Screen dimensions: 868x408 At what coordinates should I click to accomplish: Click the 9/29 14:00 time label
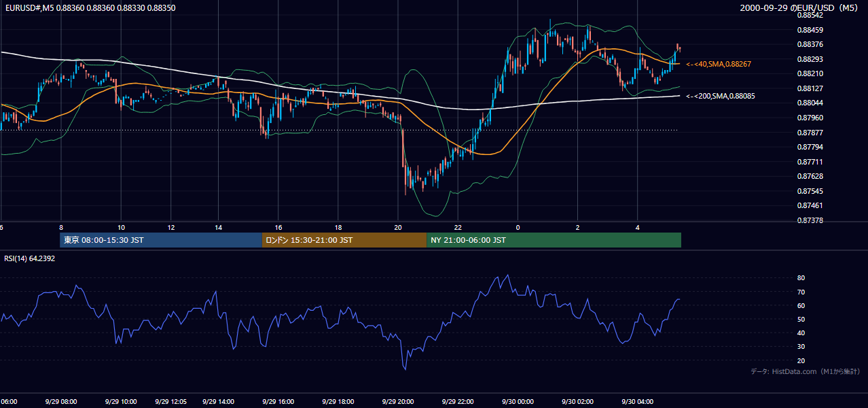click(218, 402)
